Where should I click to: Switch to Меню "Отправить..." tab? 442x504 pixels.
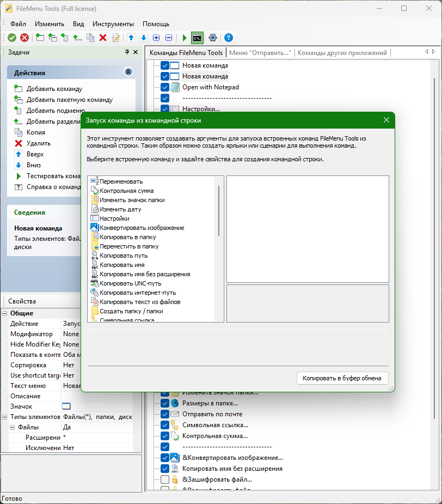[x=260, y=53]
